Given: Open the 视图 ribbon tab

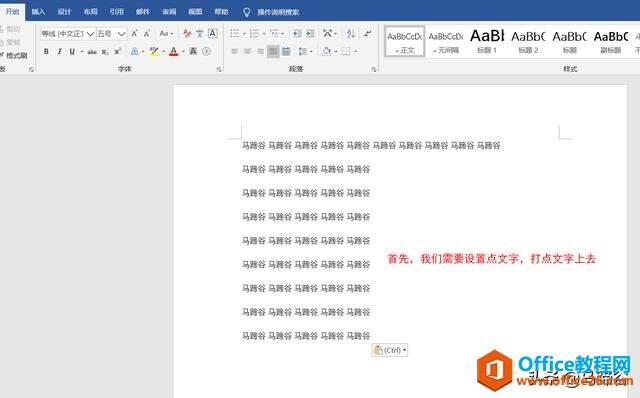Looking at the screenshot, I should pos(195,12).
